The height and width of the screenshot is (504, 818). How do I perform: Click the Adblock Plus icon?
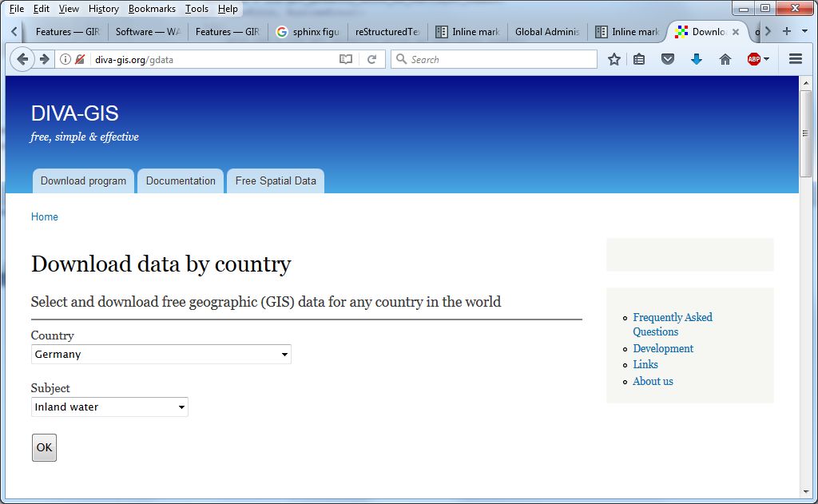(754, 59)
